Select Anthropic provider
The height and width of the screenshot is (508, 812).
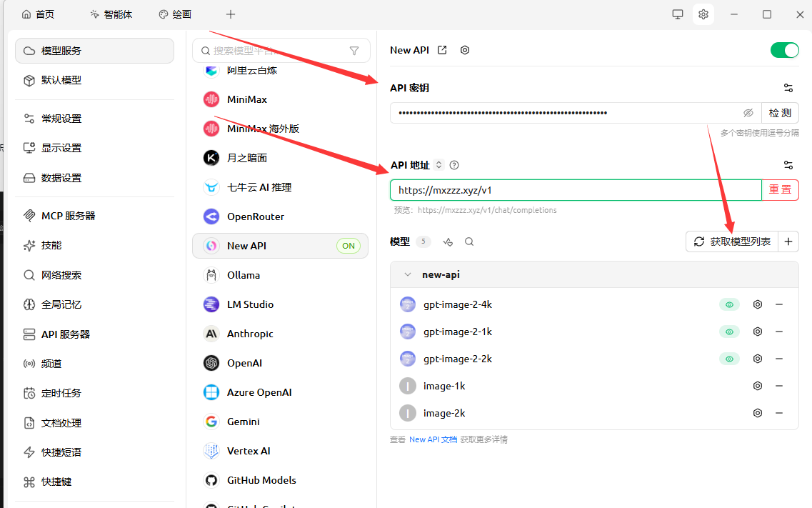coord(280,334)
